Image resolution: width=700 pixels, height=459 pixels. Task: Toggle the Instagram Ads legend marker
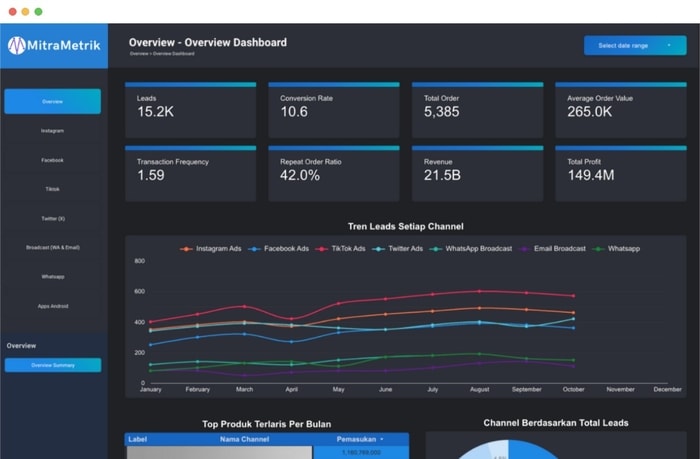coord(186,249)
